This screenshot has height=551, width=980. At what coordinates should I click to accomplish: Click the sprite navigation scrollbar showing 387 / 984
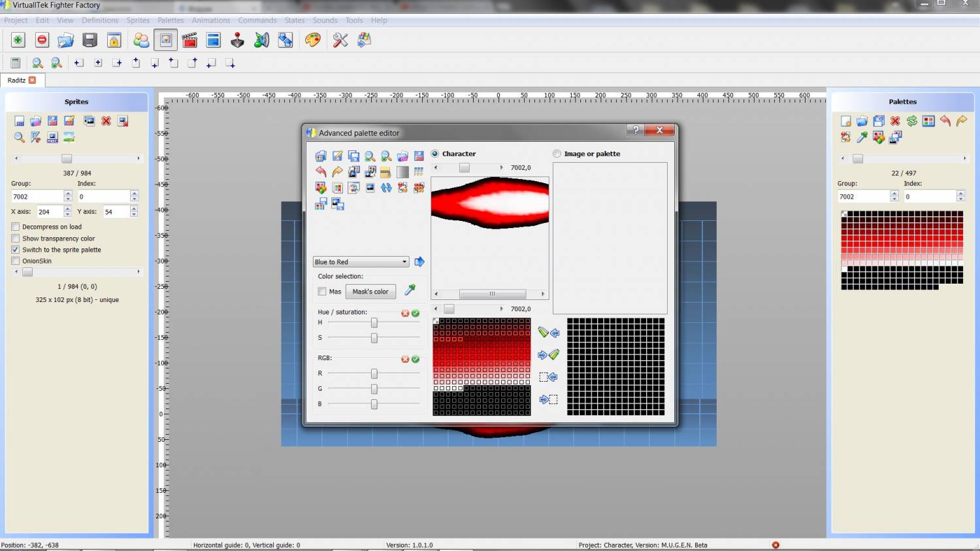coord(76,159)
